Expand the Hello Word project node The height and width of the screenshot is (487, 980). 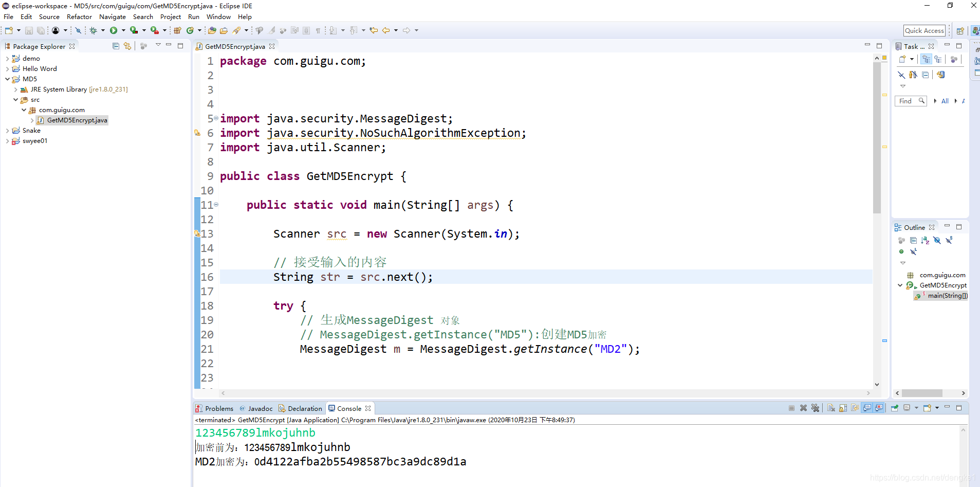[x=7, y=69]
